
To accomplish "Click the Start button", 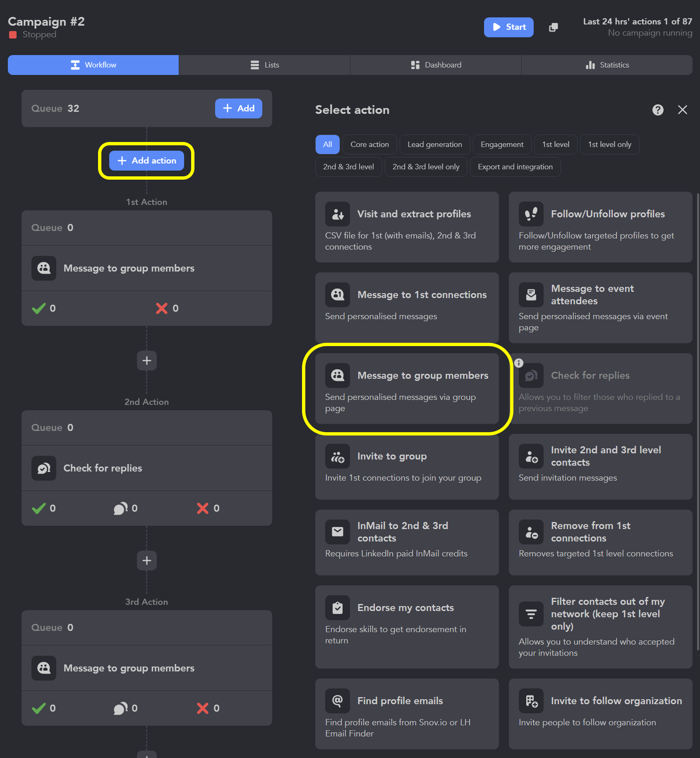I will [x=508, y=27].
